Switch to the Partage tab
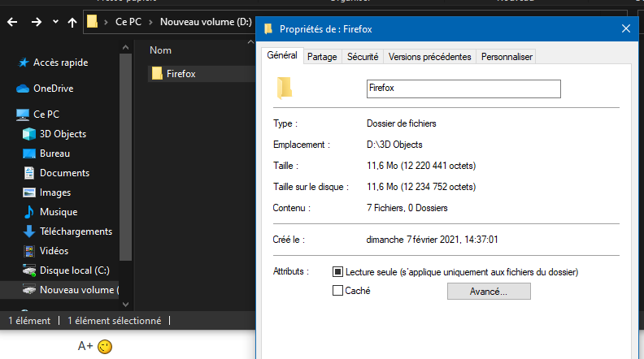This screenshot has height=359, width=644. point(322,57)
